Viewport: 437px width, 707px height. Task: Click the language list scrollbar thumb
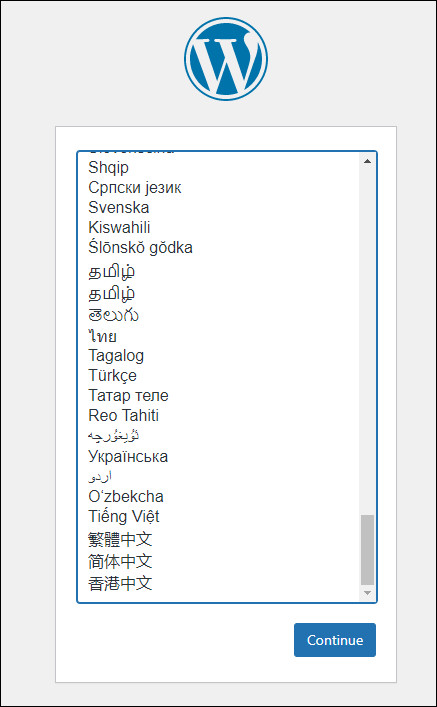[x=367, y=550]
